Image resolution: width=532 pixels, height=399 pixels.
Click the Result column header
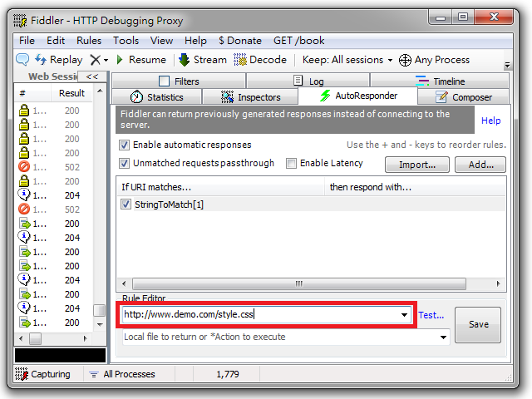pyautogui.click(x=71, y=93)
